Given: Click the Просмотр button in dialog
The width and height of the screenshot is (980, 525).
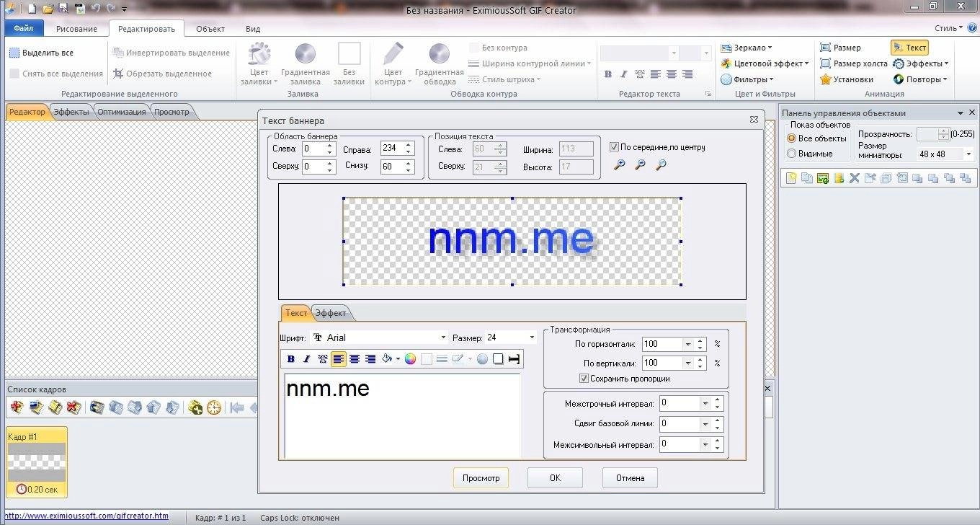Looking at the screenshot, I should click(481, 477).
